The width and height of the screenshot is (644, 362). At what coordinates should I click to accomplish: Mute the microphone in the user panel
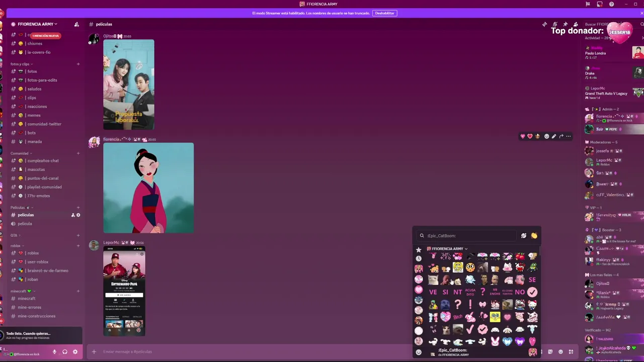(54, 352)
